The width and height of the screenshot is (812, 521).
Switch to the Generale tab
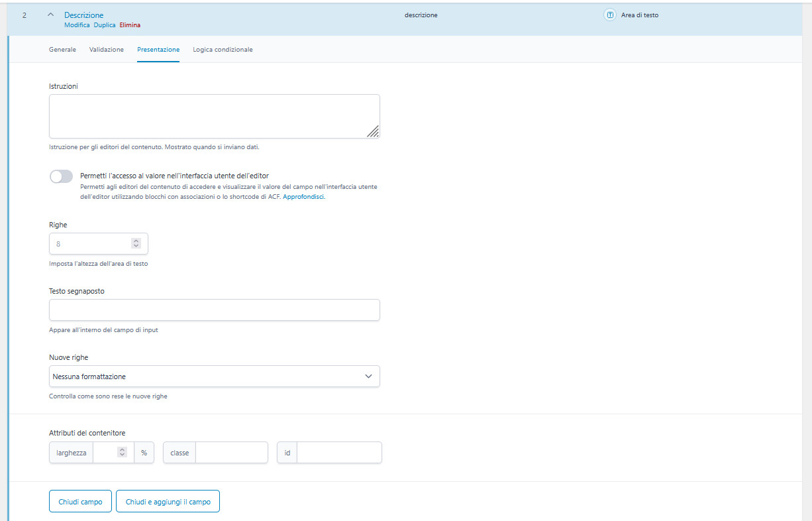click(62, 50)
